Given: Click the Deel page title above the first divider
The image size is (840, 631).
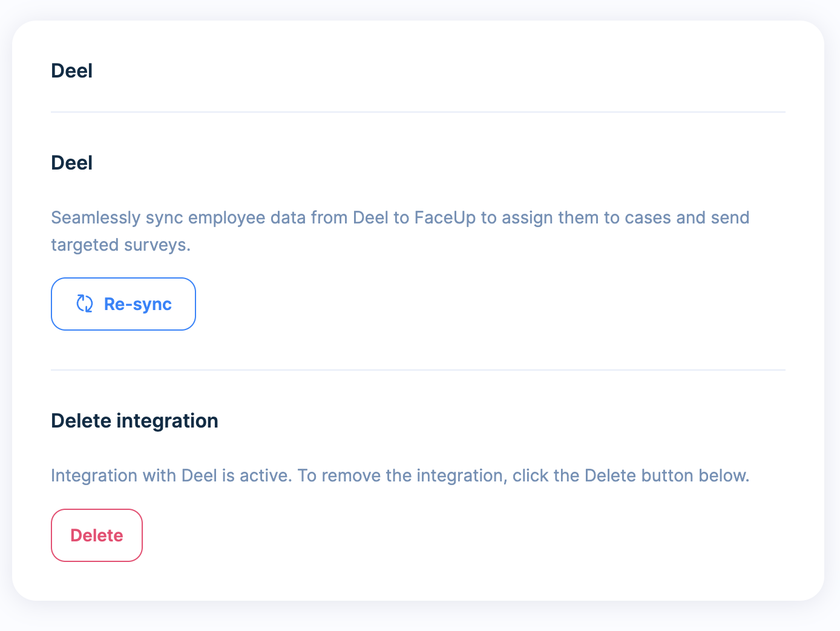Looking at the screenshot, I should tap(72, 71).
